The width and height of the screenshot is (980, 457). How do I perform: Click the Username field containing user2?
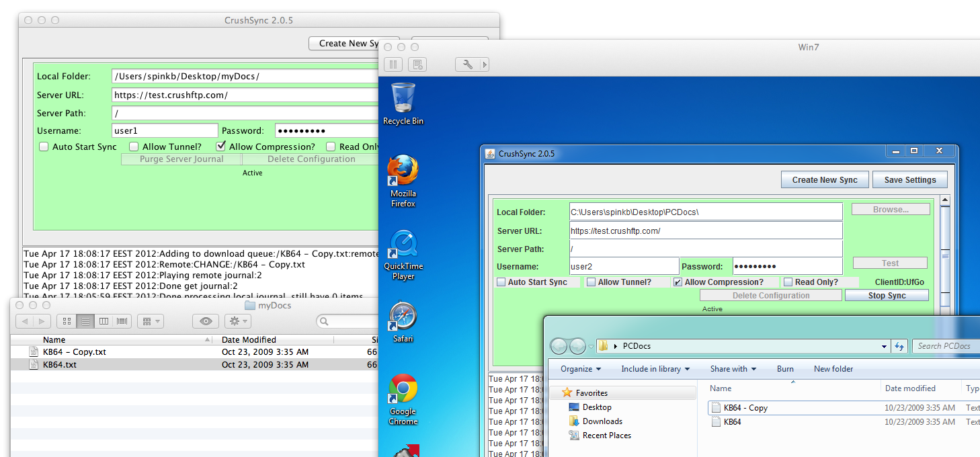(x=624, y=266)
